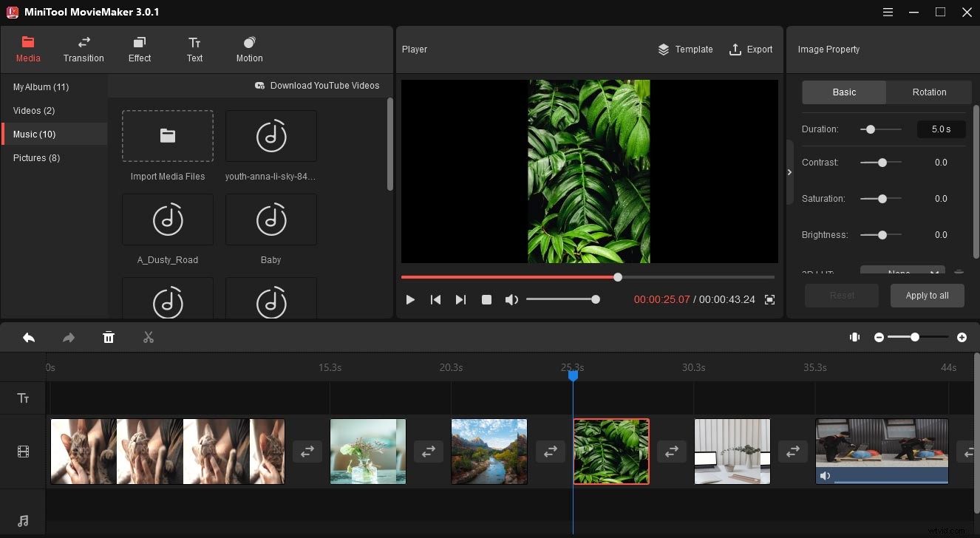
Task: Open the Pictures (8) category
Action: point(36,157)
